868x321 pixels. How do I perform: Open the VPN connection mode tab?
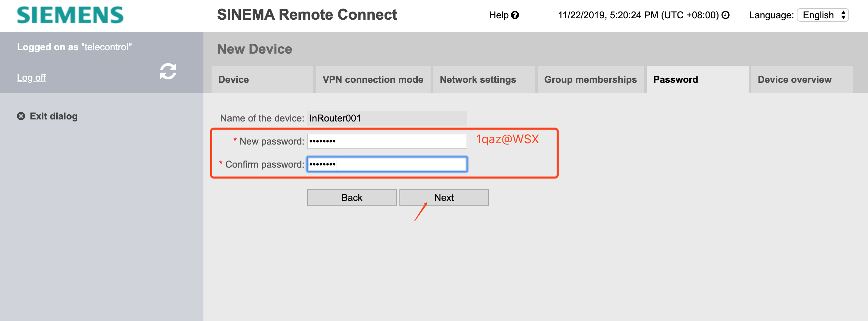click(x=373, y=80)
